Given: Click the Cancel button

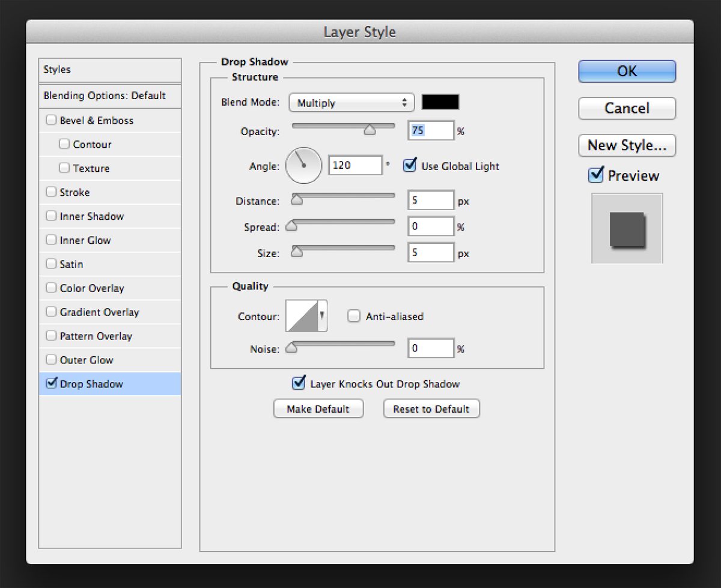Looking at the screenshot, I should pos(627,108).
